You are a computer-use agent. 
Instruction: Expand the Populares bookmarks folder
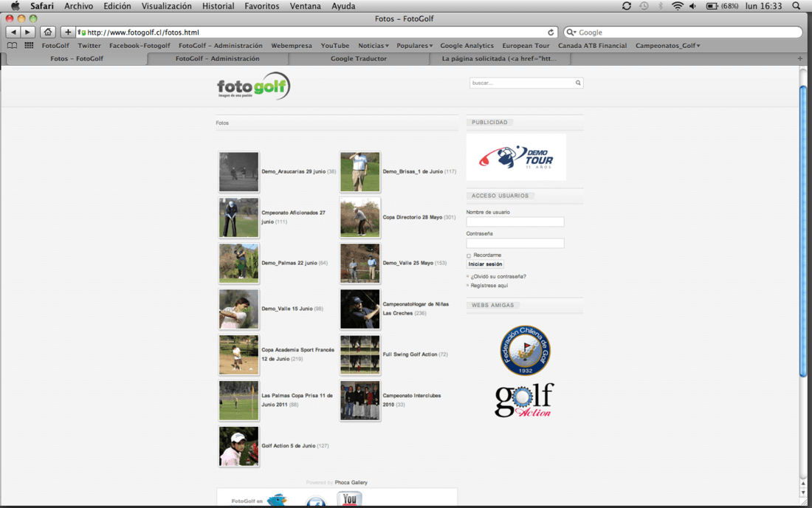click(414, 46)
